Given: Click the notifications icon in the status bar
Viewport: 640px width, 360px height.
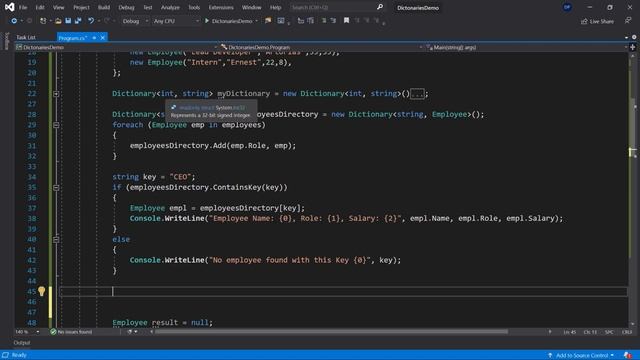Looking at the screenshot, I should point(627,355).
